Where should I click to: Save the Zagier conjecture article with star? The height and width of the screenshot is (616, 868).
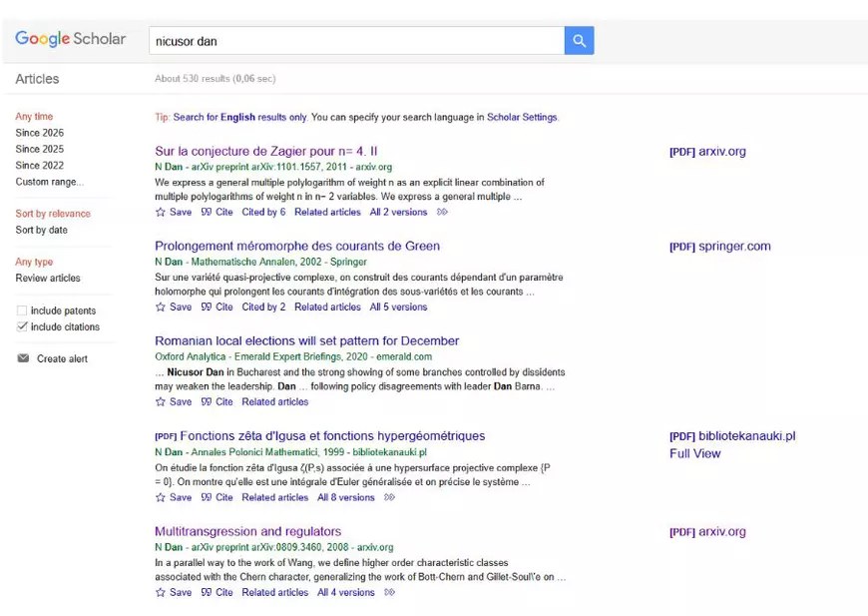click(173, 212)
